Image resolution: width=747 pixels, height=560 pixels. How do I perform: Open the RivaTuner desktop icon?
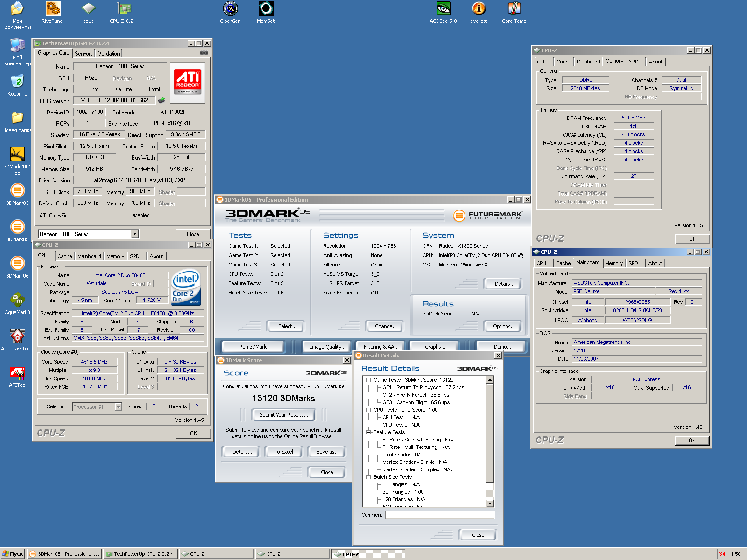pos(53,13)
